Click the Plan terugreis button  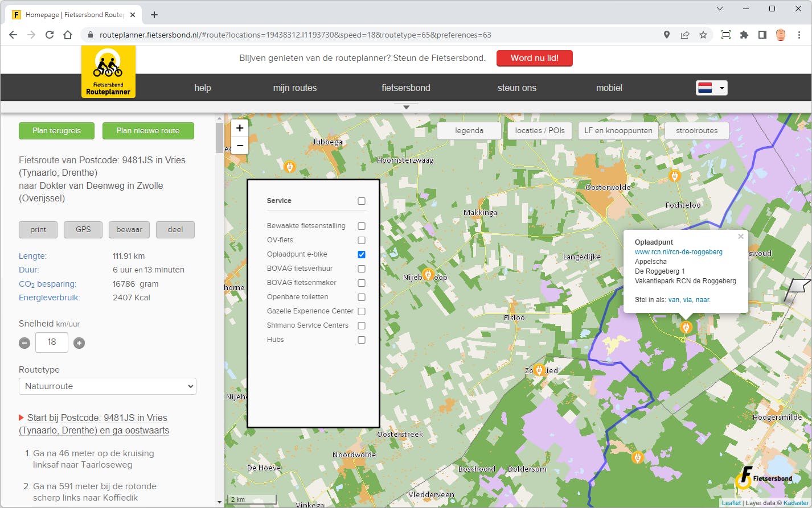[x=56, y=130]
